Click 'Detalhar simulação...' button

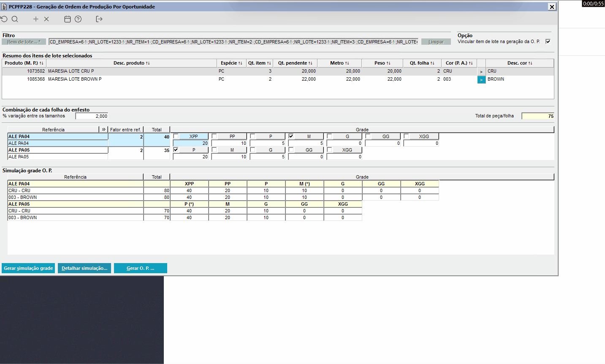[84, 268]
